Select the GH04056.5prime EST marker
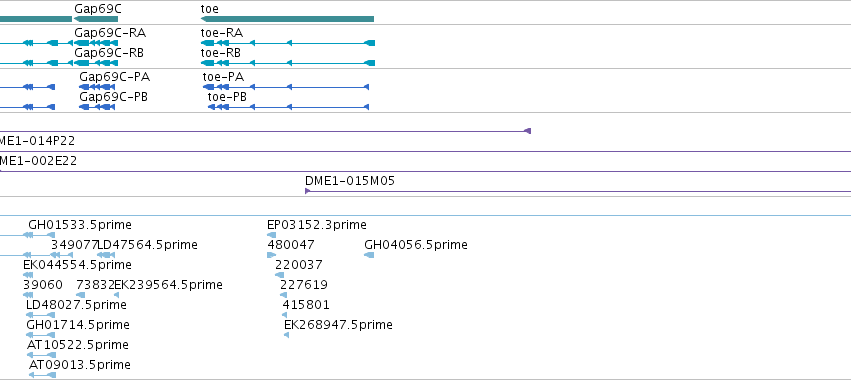This screenshot has width=851, height=380. click(369, 255)
